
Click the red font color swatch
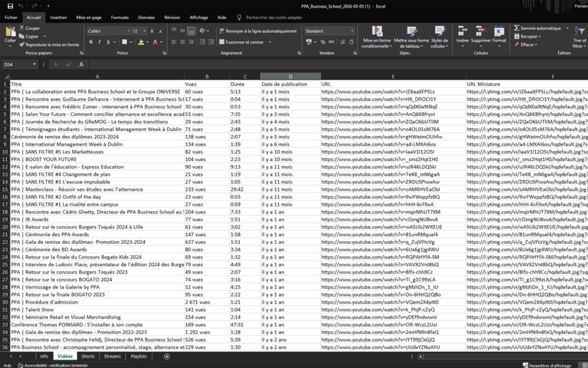tap(154, 42)
